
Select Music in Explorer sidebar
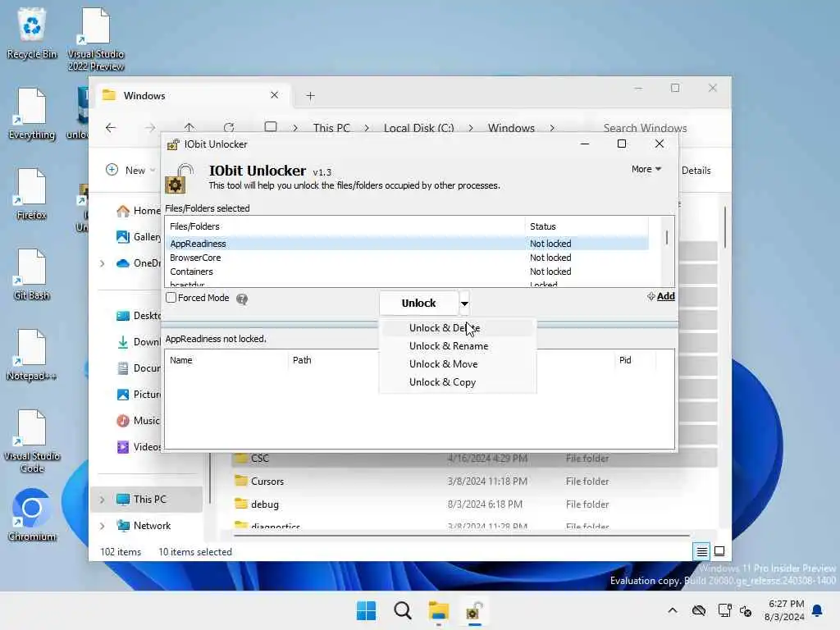pyautogui.click(x=139, y=421)
